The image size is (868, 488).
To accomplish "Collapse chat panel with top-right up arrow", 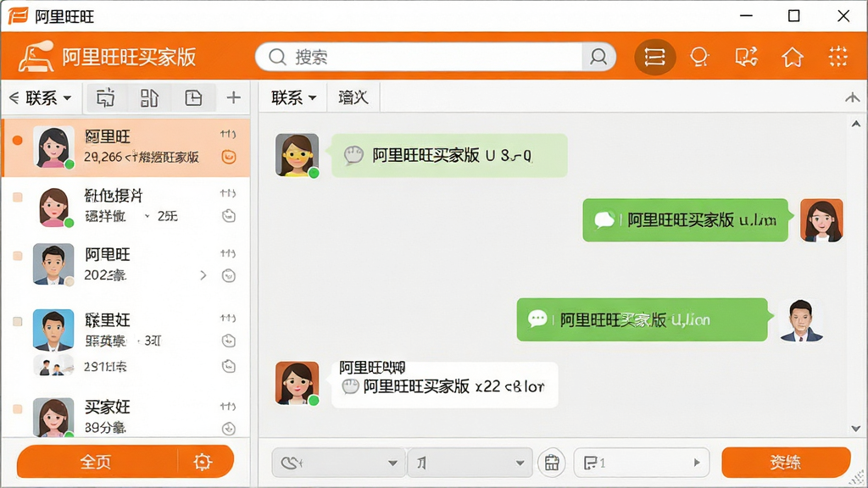I will 852,98.
